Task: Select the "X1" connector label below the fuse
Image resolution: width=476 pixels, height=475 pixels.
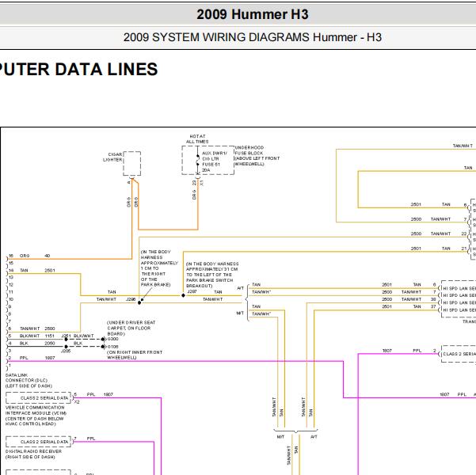Action: pos(201,184)
